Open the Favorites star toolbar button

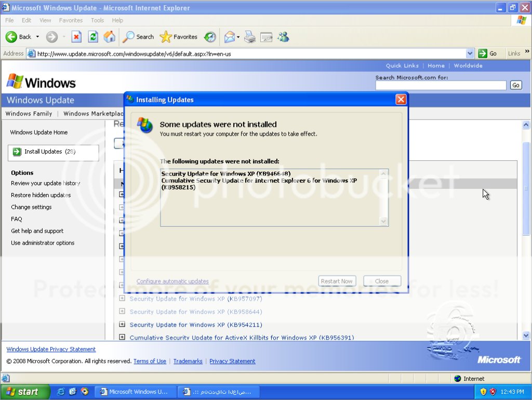coord(179,37)
